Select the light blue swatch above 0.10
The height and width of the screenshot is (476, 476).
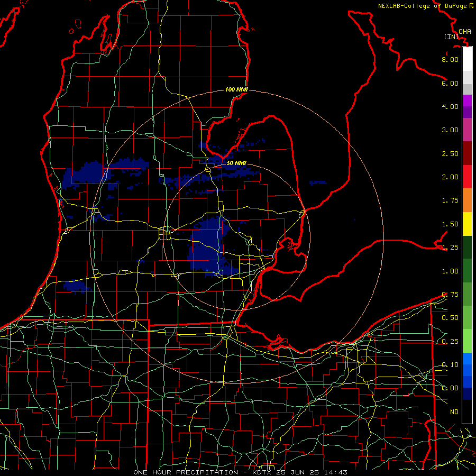point(467,359)
